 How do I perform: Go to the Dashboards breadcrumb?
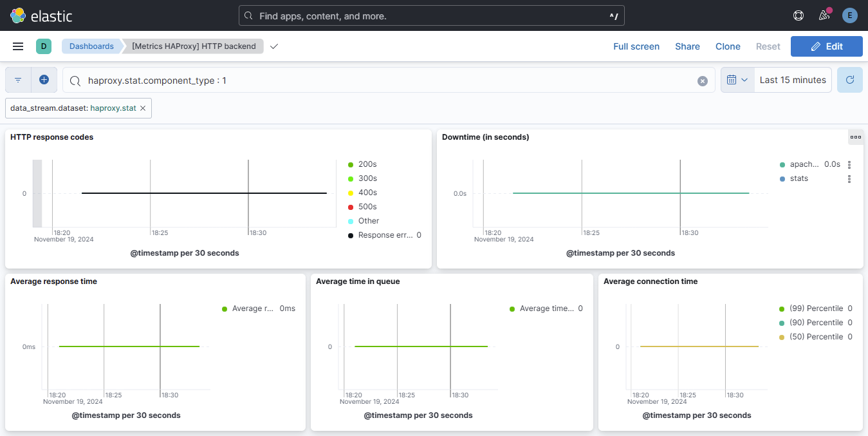coord(91,46)
